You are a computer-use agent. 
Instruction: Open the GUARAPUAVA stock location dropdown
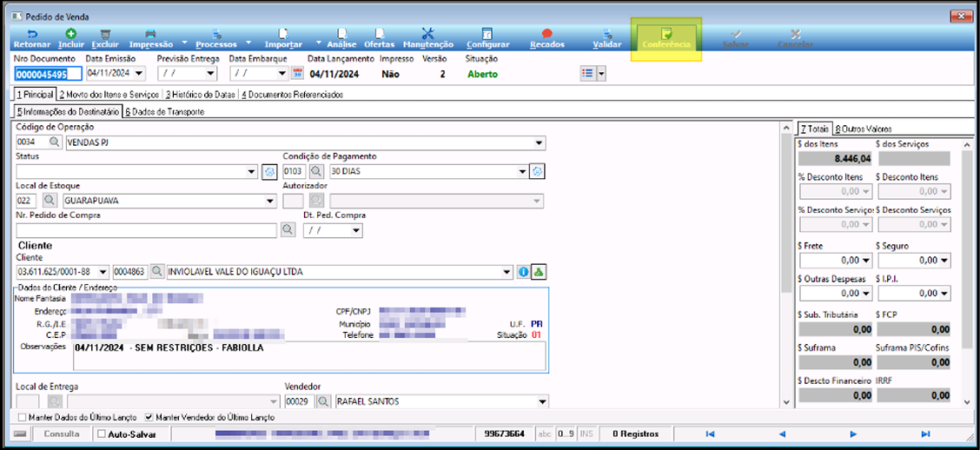tap(270, 201)
